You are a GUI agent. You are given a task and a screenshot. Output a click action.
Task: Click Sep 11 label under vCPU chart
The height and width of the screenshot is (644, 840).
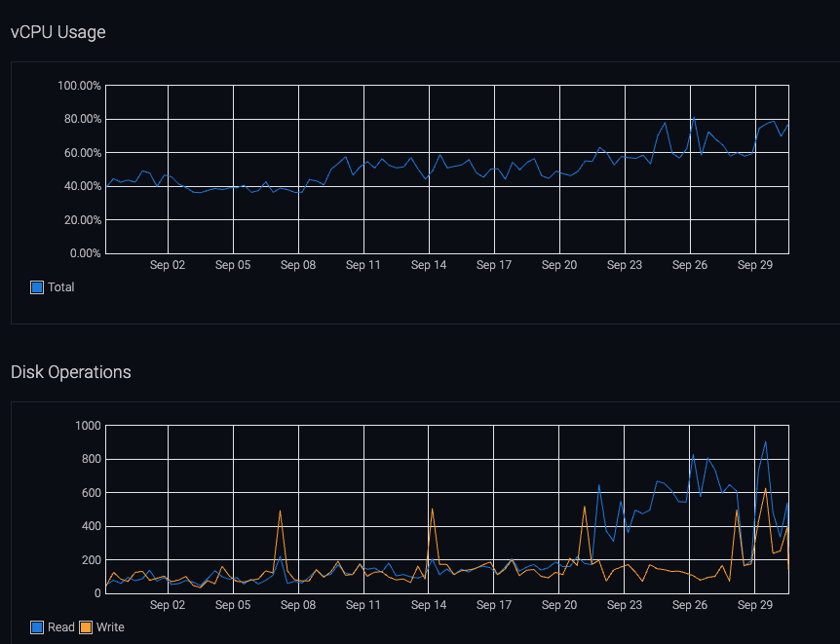[363, 265]
